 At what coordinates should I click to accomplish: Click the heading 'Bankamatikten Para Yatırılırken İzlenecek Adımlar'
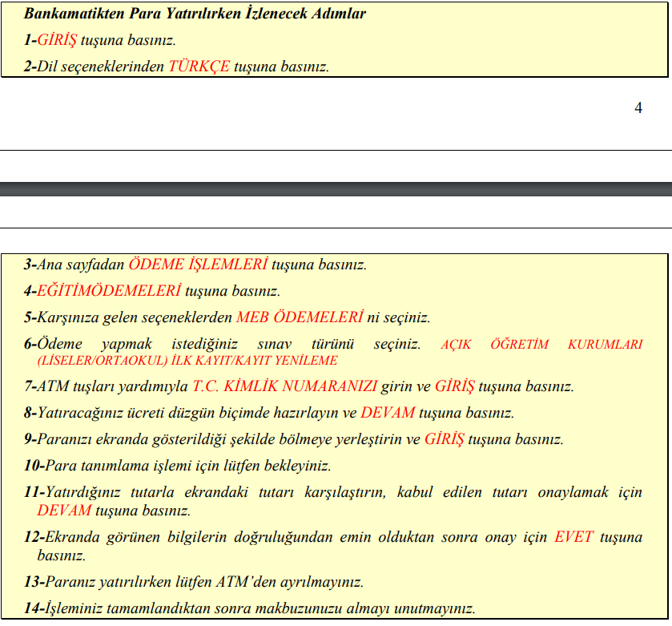195,14
